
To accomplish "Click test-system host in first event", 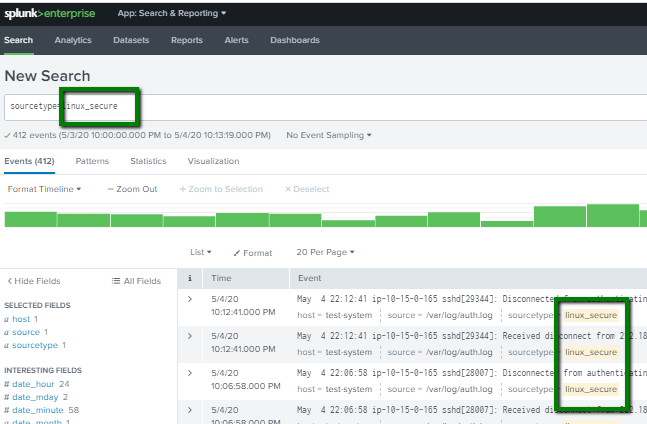I will (349, 315).
